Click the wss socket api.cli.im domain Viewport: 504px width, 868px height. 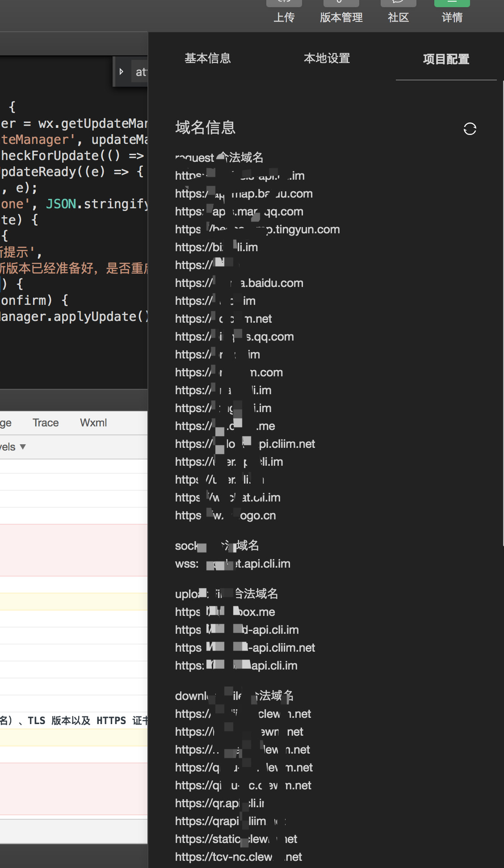tap(232, 564)
